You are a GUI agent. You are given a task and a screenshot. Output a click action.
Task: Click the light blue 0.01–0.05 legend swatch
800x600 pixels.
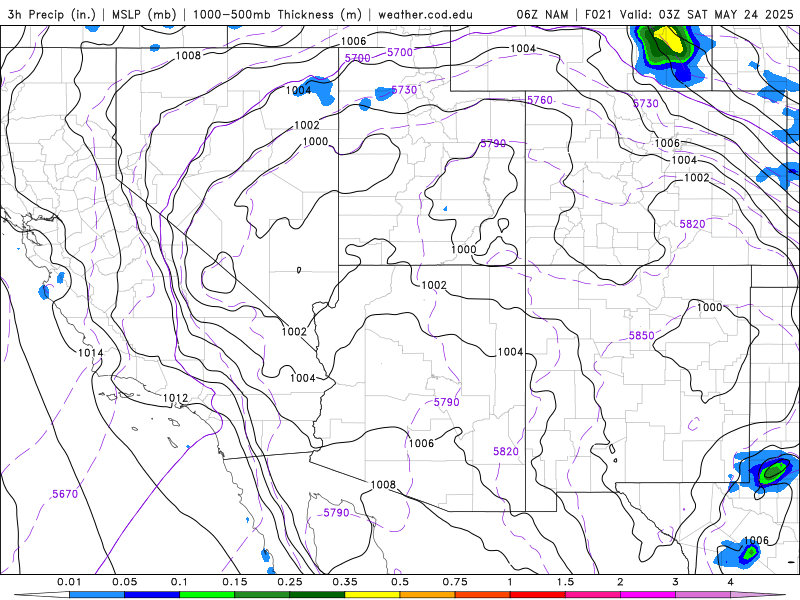pos(97,595)
